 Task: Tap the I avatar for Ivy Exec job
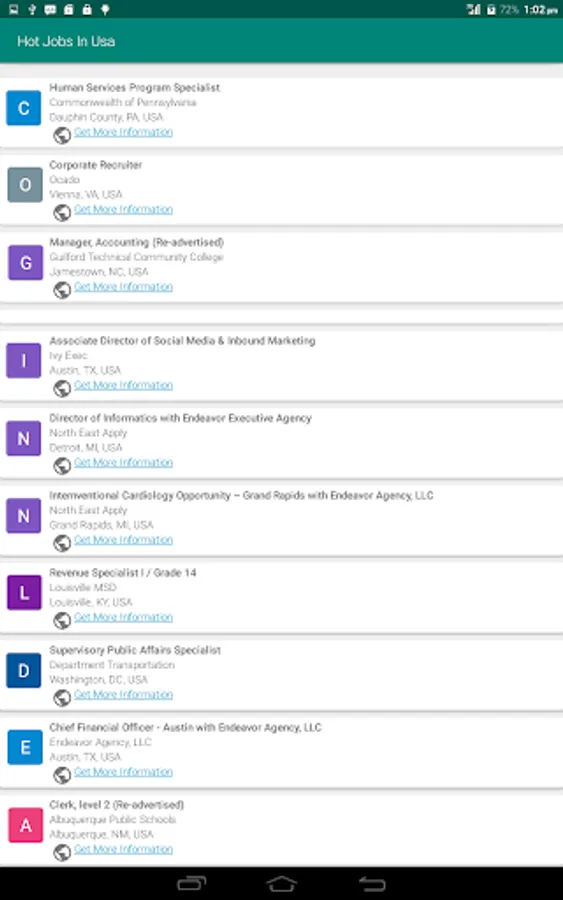(24, 360)
